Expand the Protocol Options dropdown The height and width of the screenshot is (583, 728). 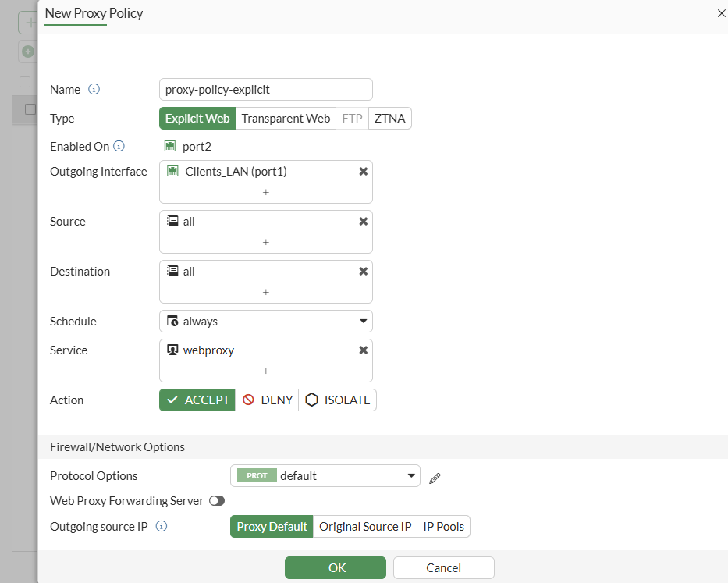point(325,476)
